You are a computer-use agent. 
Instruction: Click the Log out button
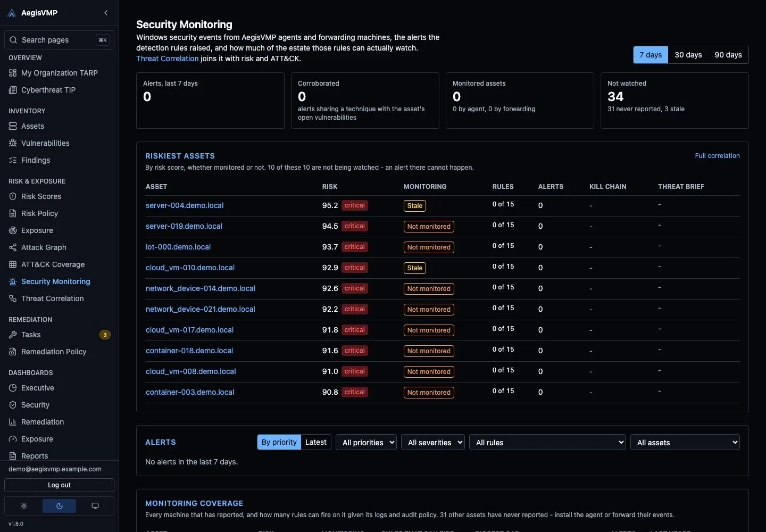coord(59,485)
